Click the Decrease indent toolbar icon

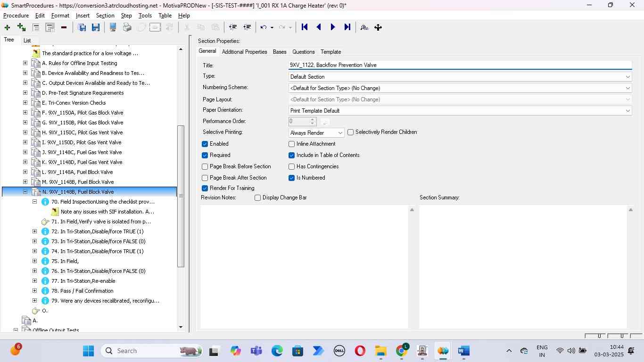[x=232, y=27]
